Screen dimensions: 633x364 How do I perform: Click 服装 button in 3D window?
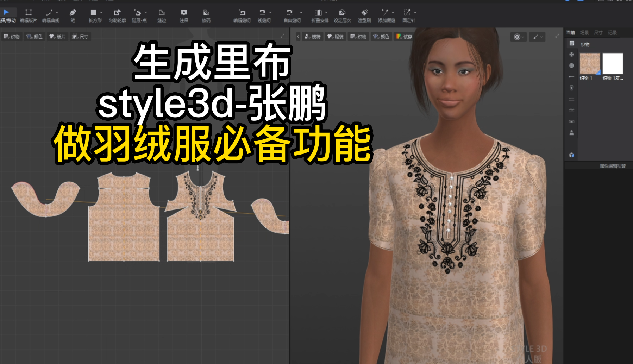[336, 37]
